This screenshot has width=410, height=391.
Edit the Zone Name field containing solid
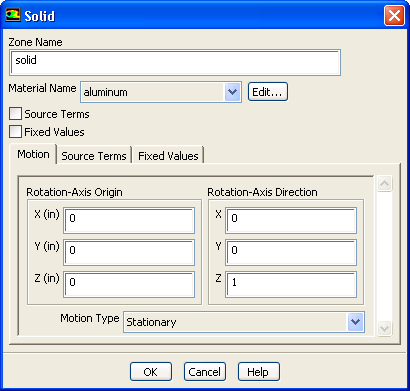(175, 62)
